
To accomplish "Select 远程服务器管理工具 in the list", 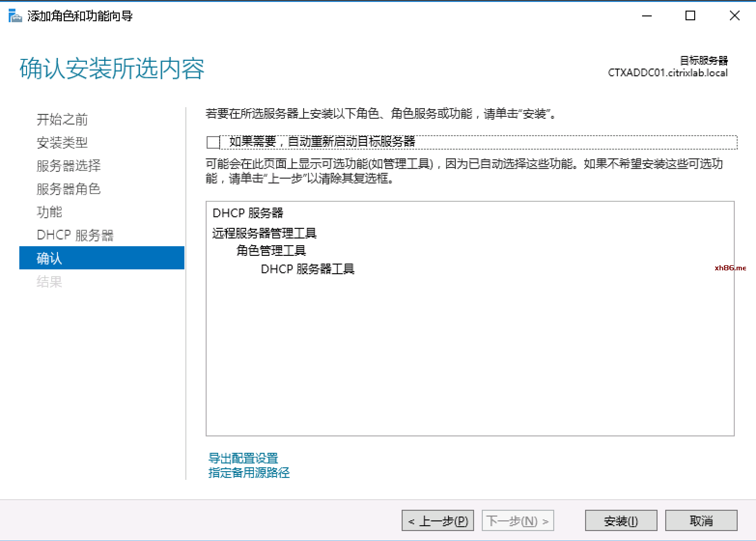I will point(265,233).
